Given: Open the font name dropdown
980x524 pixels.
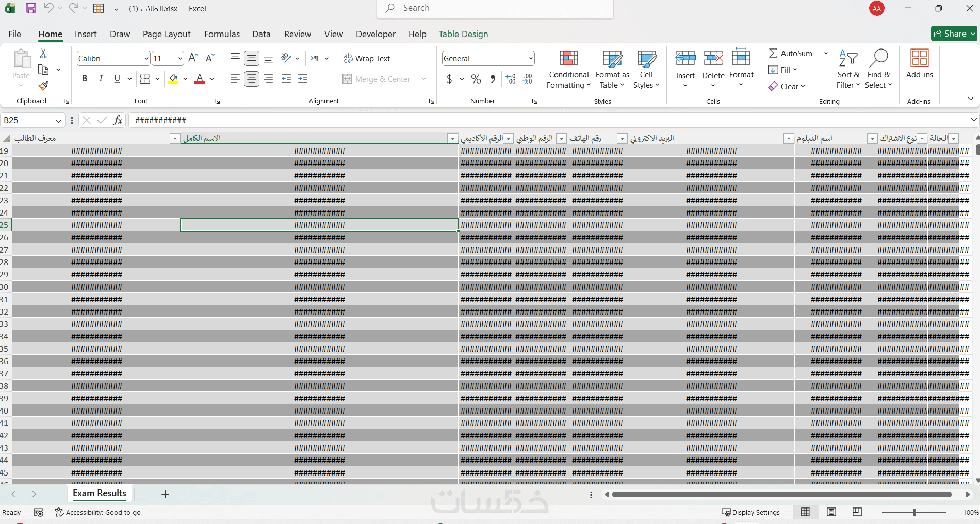Looking at the screenshot, I should click(x=146, y=59).
